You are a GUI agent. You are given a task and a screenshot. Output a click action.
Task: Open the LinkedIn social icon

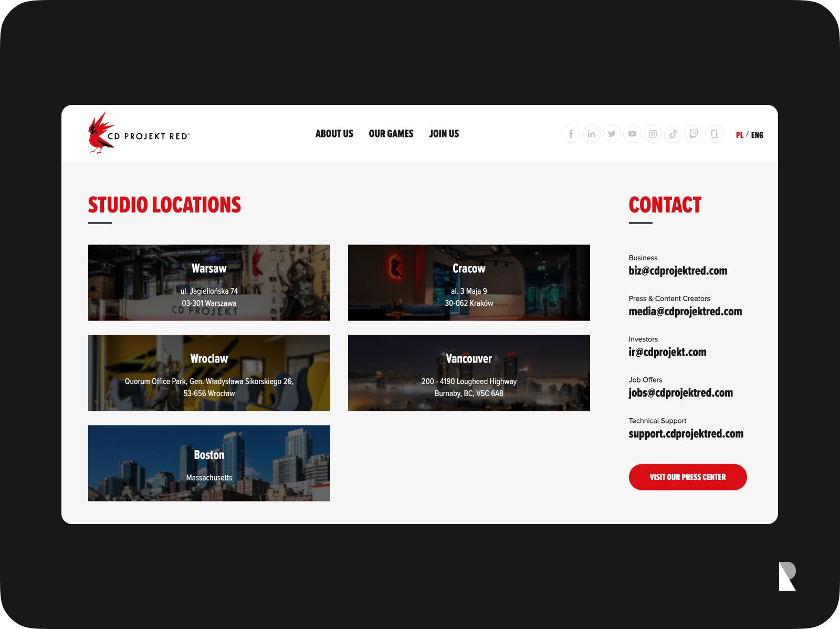tap(591, 134)
